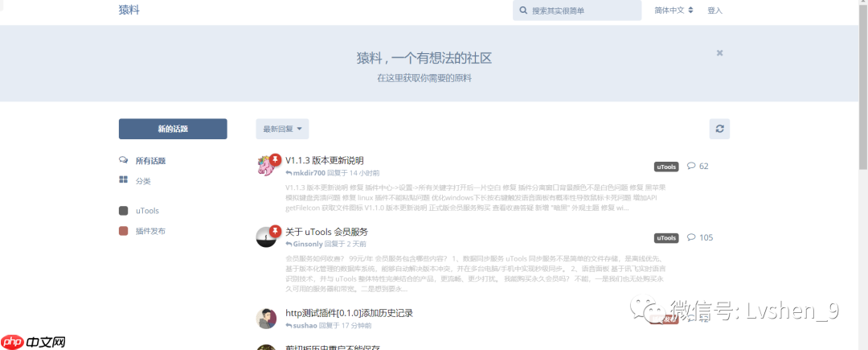
Task: Select the reply count 105
Action: click(x=700, y=237)
